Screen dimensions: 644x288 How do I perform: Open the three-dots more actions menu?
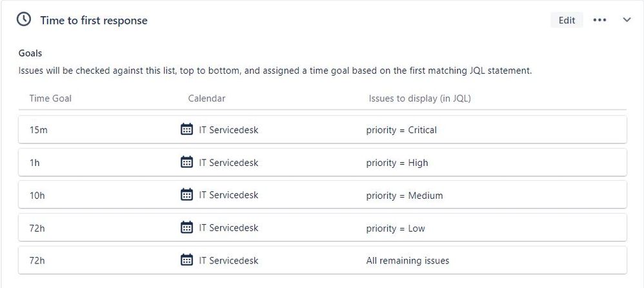click(x=599, y=20)
